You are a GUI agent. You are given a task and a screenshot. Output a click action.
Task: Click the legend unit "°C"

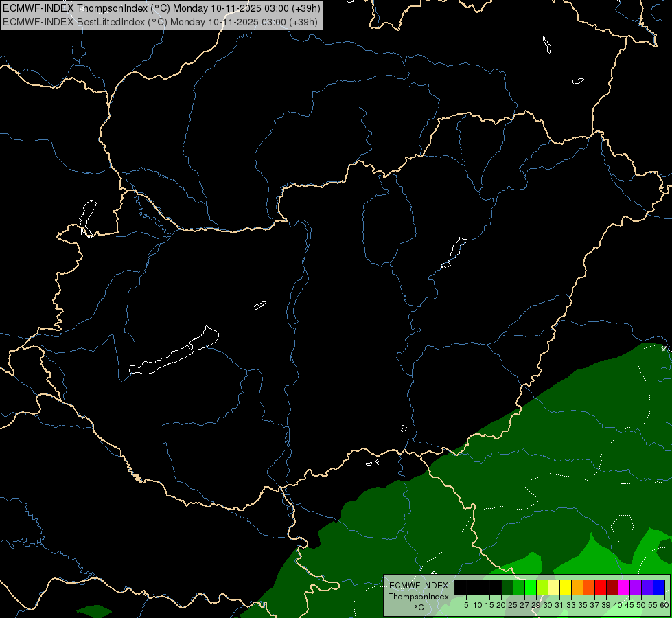click(419, 607)
